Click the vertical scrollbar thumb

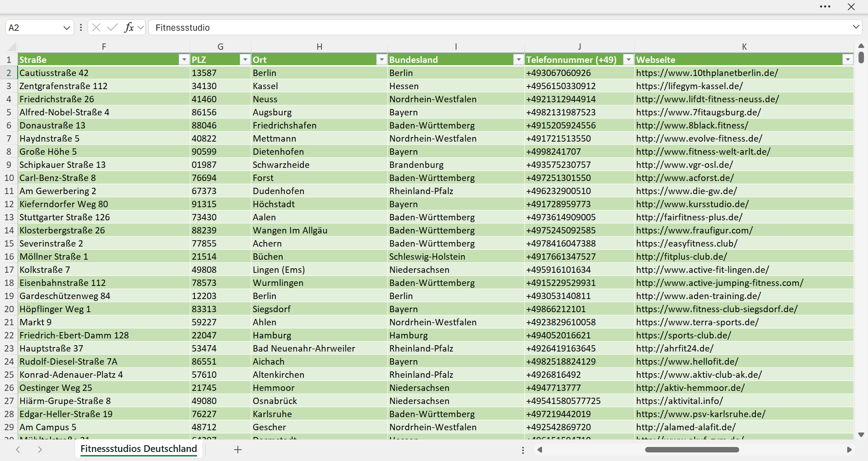tap(861, 57)
